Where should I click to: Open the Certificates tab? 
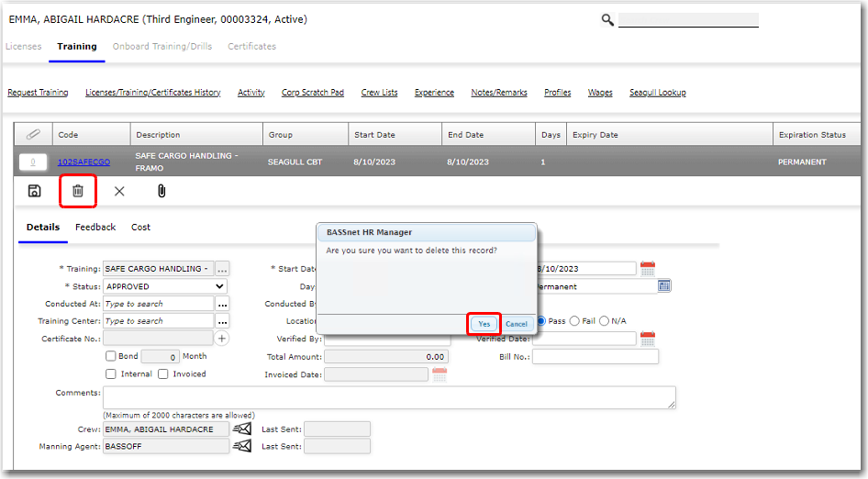251,46
